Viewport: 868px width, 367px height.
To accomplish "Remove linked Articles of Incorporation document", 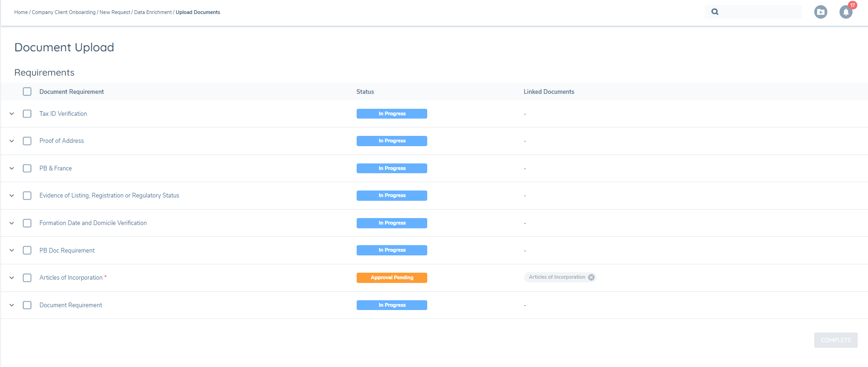I will pyautogui.click(x=591, y=277).
